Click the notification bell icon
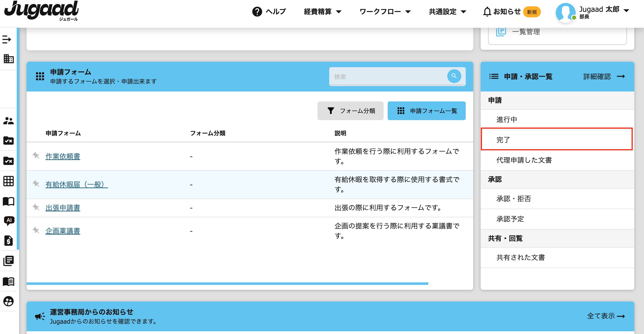This screenshot has height=334, width=644. tap(487, 12)
